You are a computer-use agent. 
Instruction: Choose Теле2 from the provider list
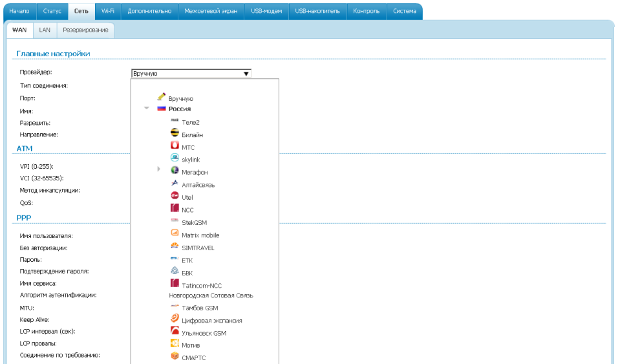[191, 123]
